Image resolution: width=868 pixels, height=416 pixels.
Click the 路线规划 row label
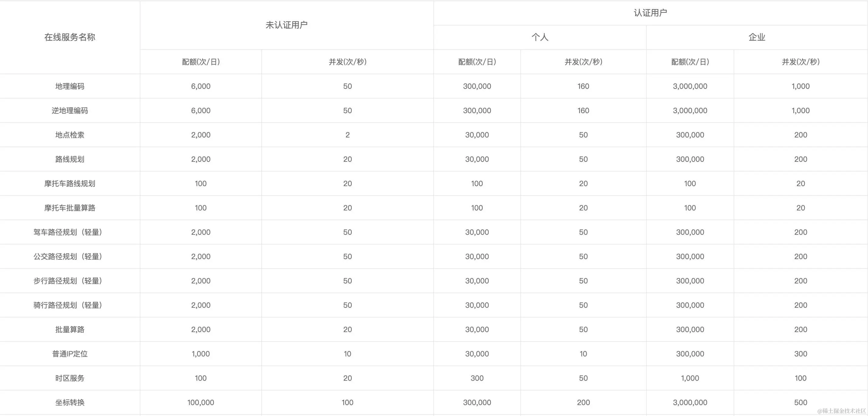pos(69,159)
